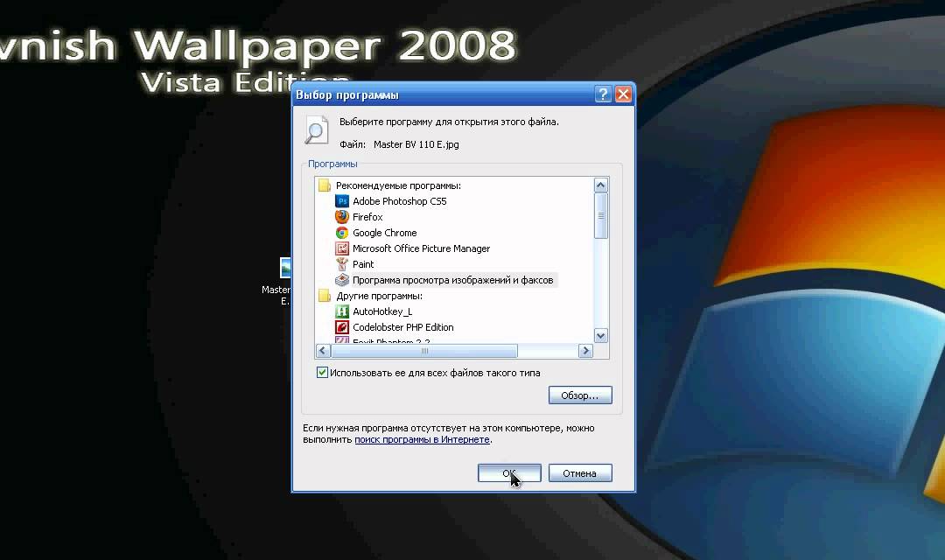Click the Обзор... browse button
Screen dimensions: 945x560
[x=580, y=395]
